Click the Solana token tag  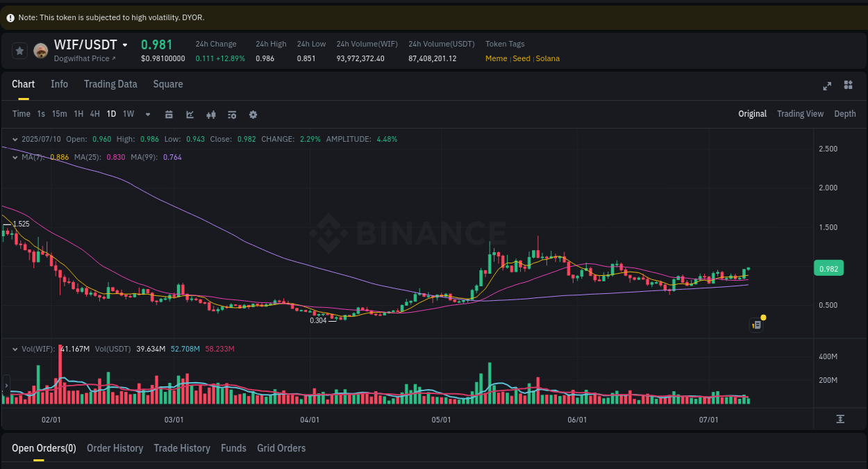tap(547, 58)
